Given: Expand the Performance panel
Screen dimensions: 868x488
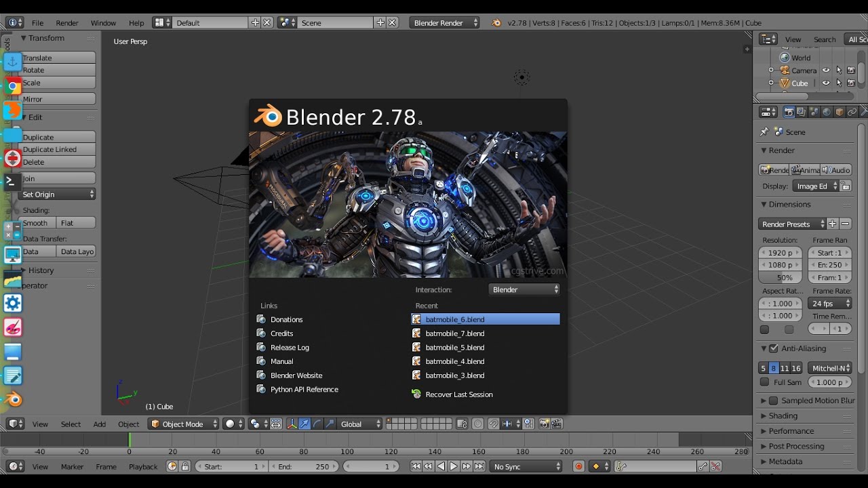Looking at the screenshot, I should [791, 431].
